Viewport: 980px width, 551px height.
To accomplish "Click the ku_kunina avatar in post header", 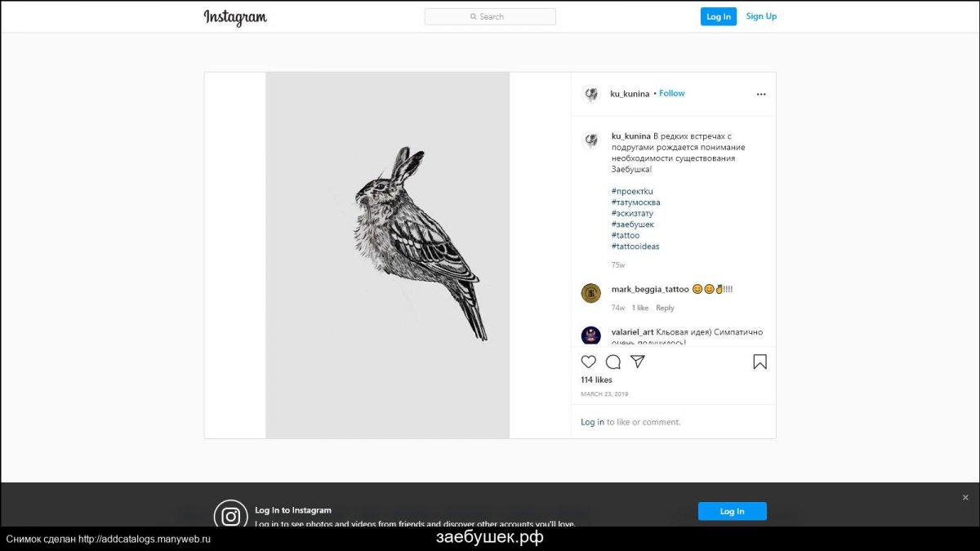I will (x=591, y=94).
